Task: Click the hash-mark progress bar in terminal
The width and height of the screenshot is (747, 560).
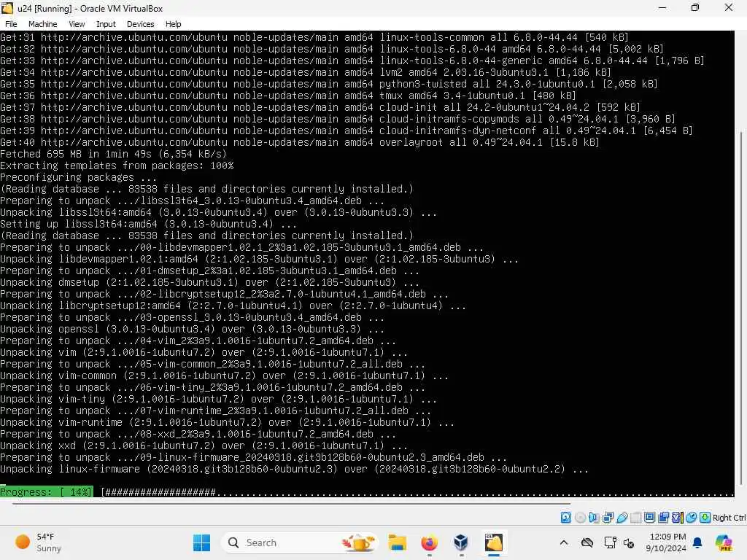Action: [417, 492]
